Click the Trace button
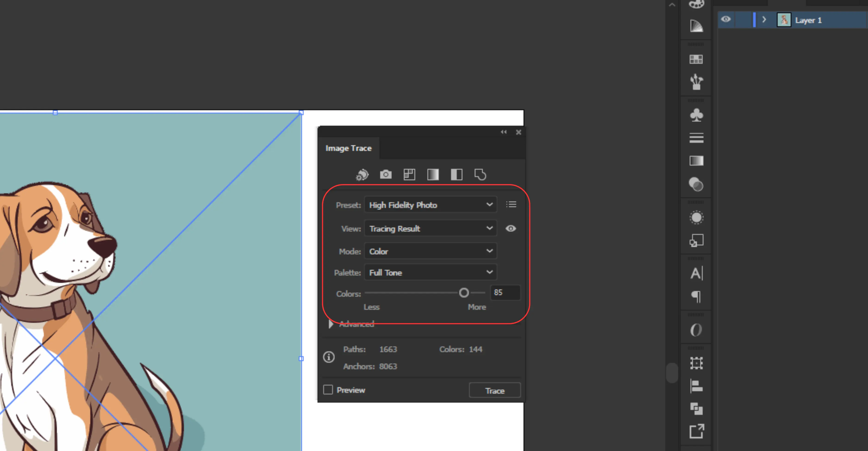The image size is (868, 451). tap(495, 390)
